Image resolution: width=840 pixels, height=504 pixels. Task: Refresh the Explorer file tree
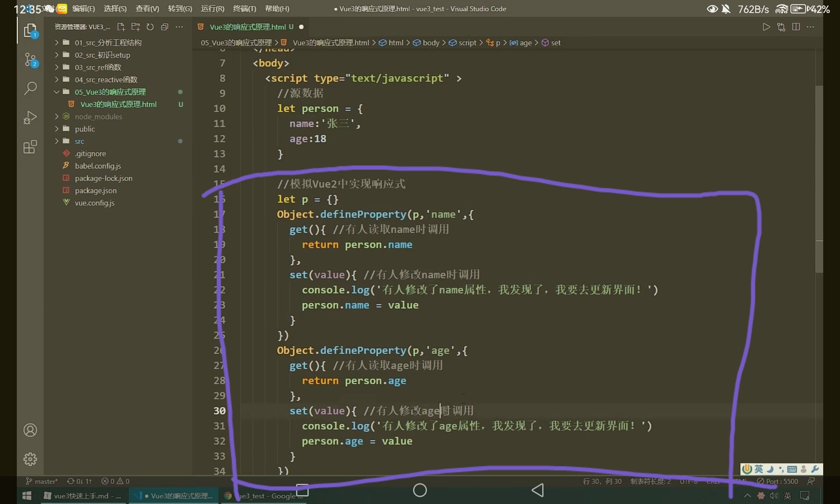pos(150,27)
